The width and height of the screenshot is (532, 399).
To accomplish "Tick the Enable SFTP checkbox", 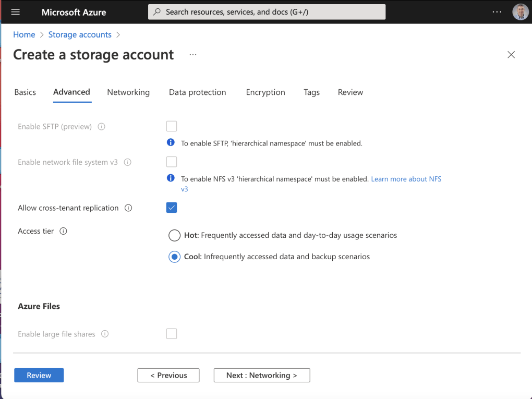I will [x=172, y=126].
